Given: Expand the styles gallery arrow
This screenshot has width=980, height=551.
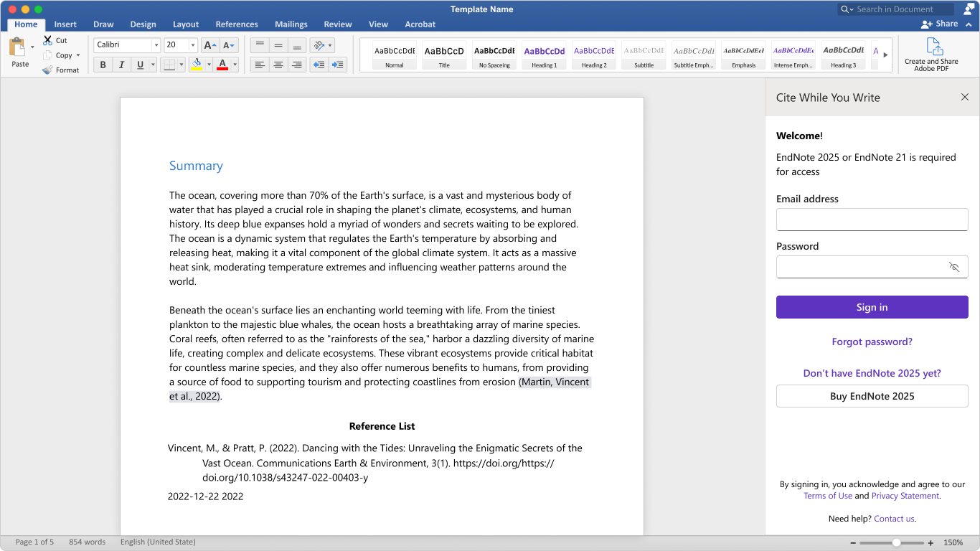Looking at the screenshot, I should pos(885,55).
